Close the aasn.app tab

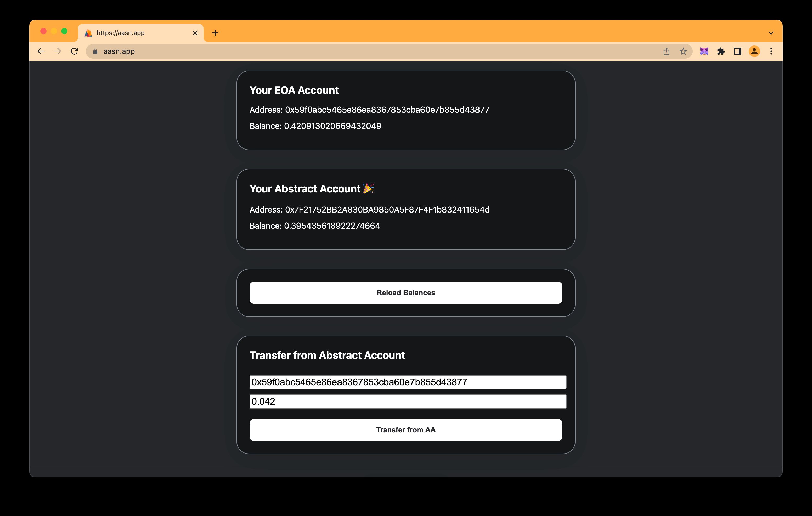195,33
